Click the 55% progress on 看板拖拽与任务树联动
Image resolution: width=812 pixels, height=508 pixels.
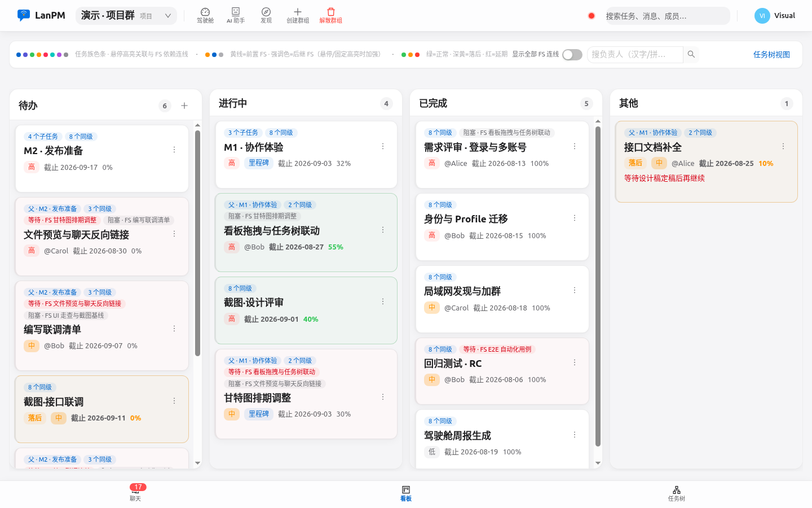336,247
